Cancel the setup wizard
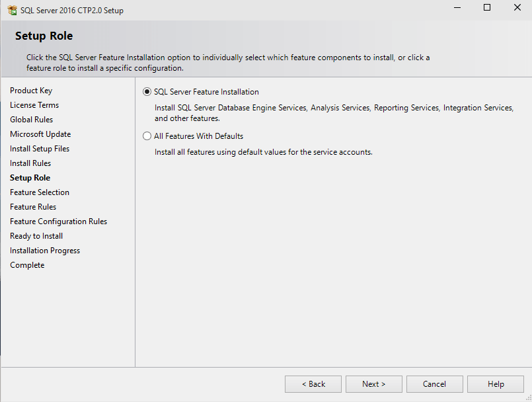Image resolution: width=532 pixels, height=402 pixels. coord(435,384)
